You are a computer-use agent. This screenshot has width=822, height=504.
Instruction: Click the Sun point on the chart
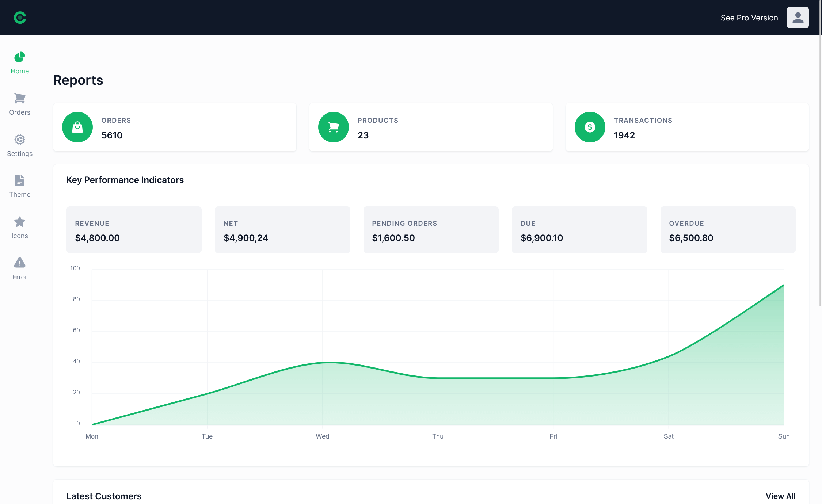point(783,285)
